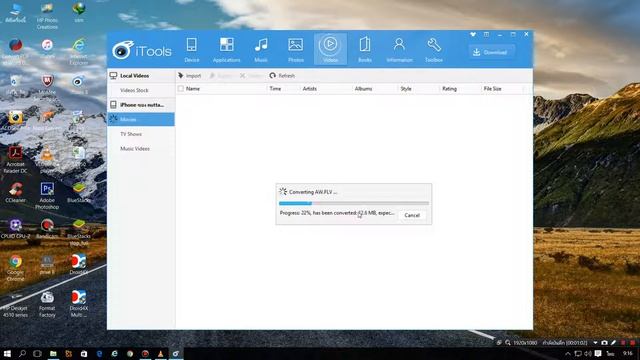Click the iTools taskbar icon
The height and width of the screenshot is (360, 640).
point(176,354)
